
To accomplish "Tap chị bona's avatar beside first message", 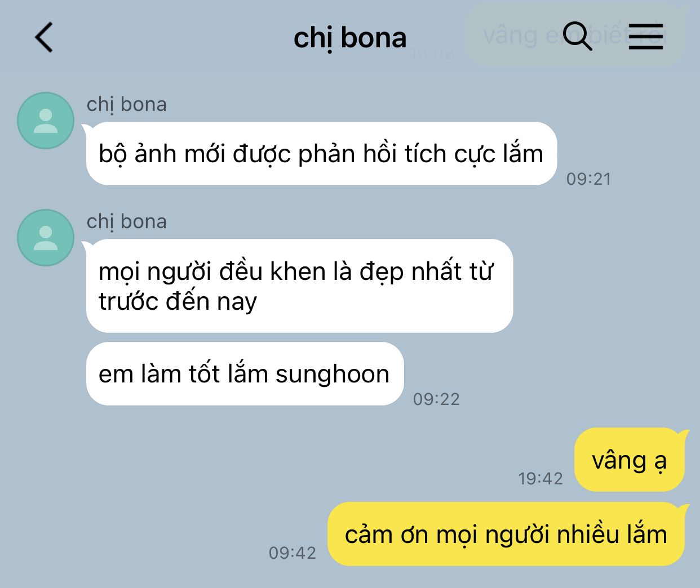I will click(x=46, y=121).
